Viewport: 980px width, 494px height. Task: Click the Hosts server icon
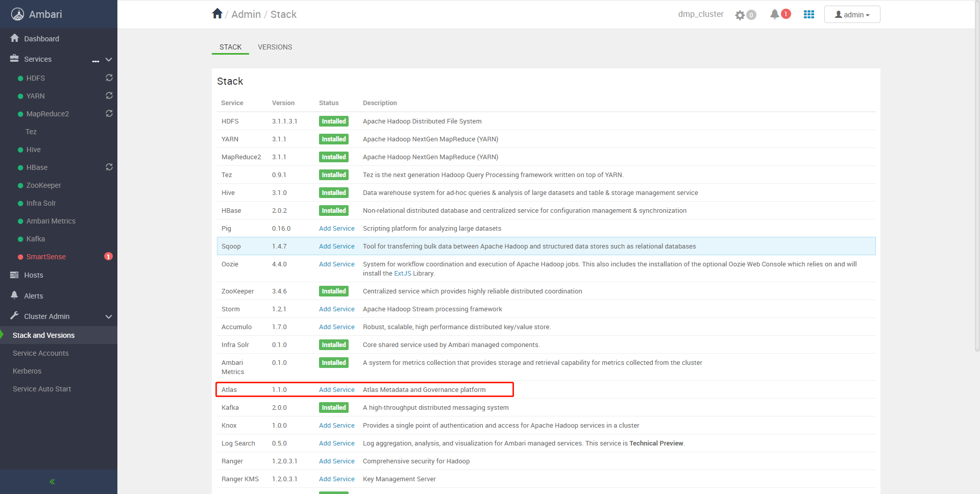pyautogui.click(x=14, y=275)
